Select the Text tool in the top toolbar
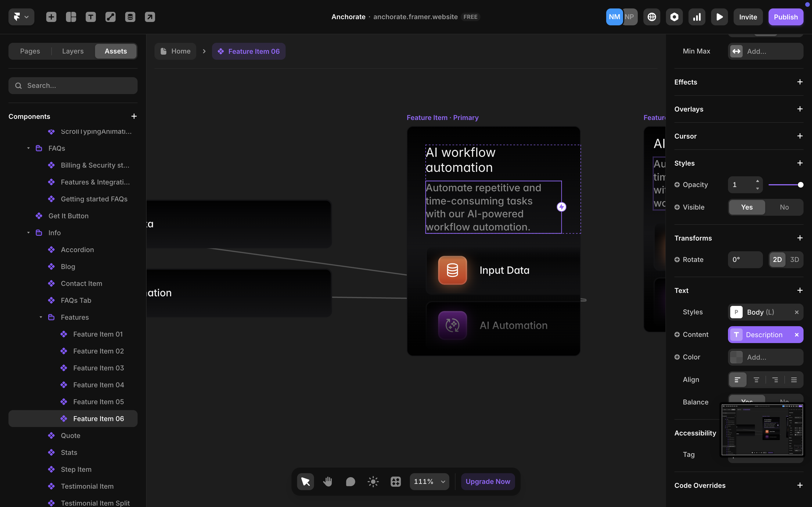The height and width of the screenshot is (507, 812). (x=91, y=17)
